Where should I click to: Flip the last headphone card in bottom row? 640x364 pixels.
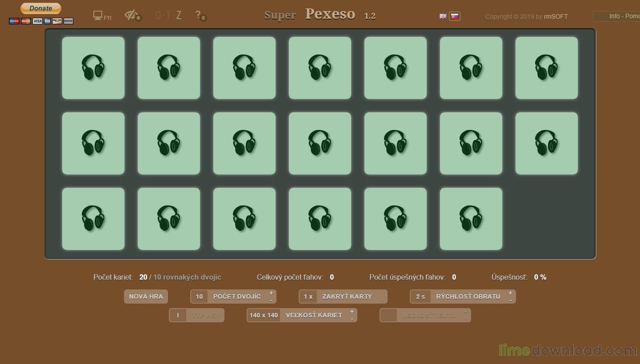coord(471,219)
